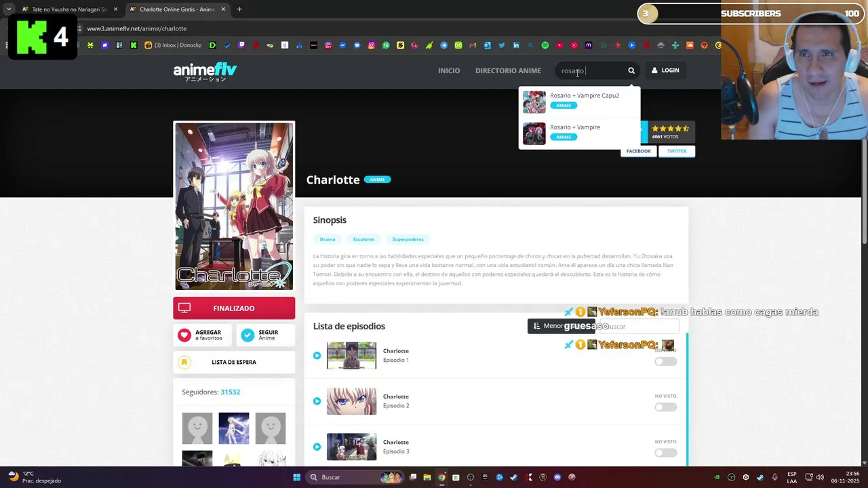The image size is (868, 488).
Task: Switch to the Tate no Yuusha browser tab
Action: click(69, 9)
